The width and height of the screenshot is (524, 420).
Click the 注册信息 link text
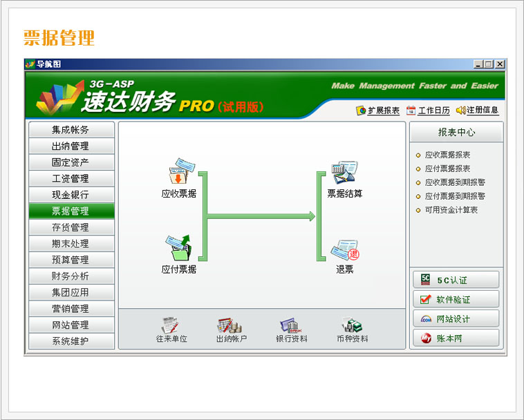(483, 111)
